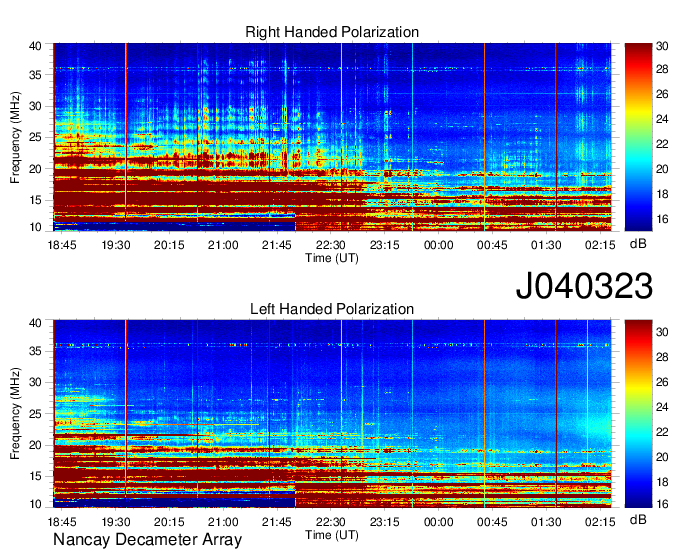Click the "40" frequency tick on left-handed plot

tap(35, 323)
